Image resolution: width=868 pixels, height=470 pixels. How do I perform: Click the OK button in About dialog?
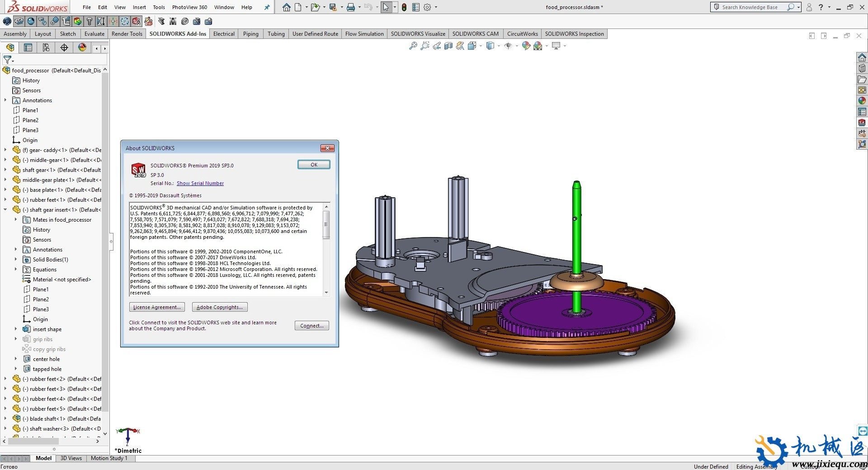pos(314,164)
